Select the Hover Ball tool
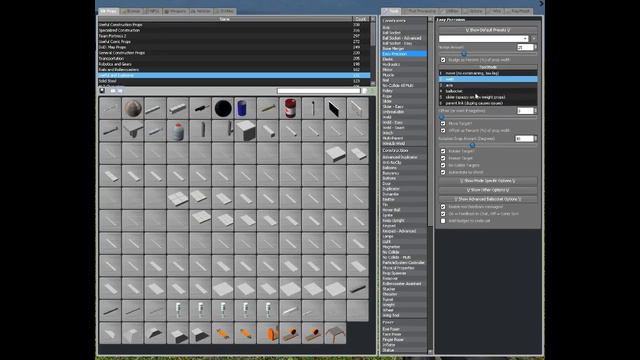Screen dimensions: 640x360 tap(404, 210)
